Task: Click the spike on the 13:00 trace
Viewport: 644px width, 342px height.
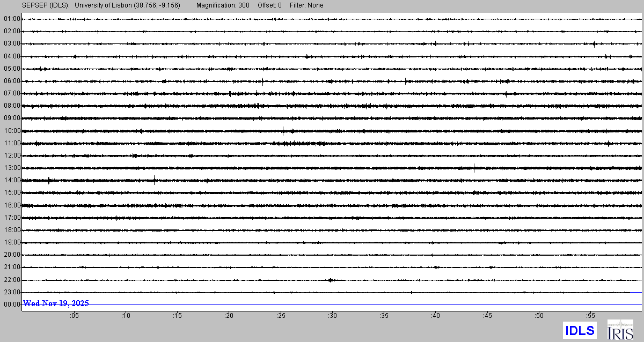Action: tap(474, 168)
